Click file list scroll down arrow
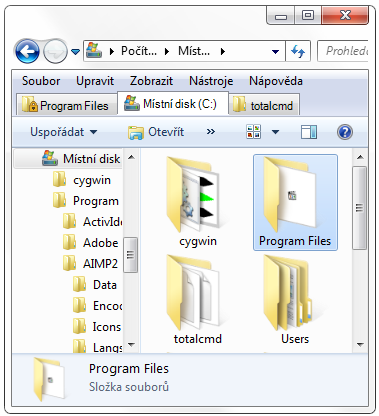379x416 pixels. 360,344
